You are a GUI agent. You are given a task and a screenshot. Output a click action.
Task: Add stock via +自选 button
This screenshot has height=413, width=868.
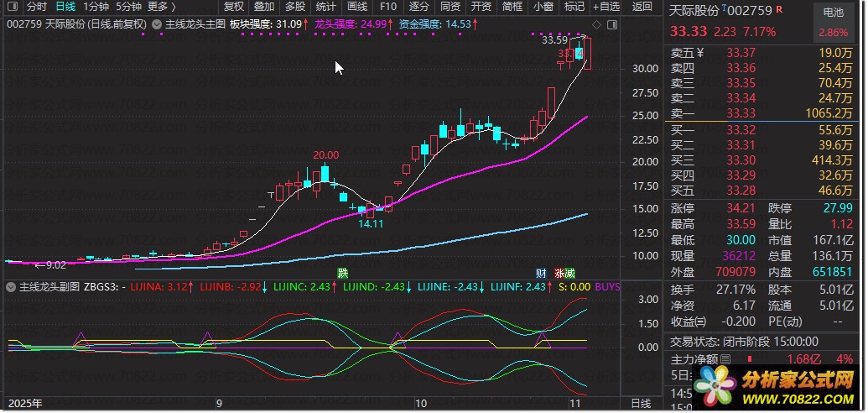(x=606, y=8)
